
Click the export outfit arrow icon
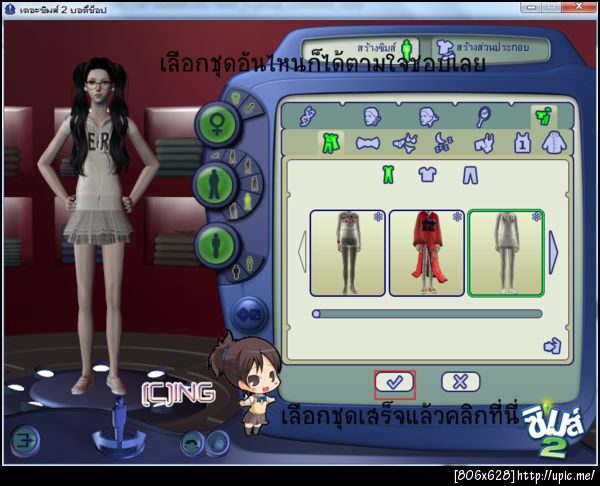click(x=552, y=346)
